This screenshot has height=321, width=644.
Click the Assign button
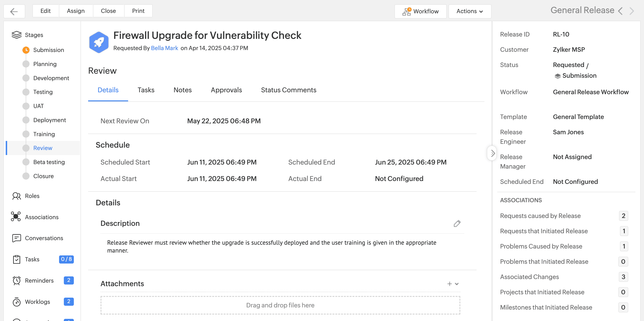pos(75,11)
